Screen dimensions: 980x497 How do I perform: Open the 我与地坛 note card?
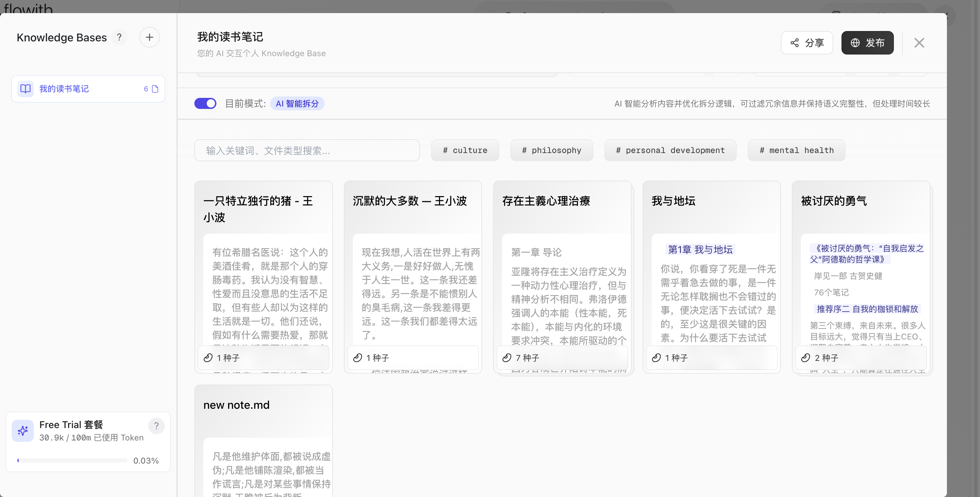pos(711,277)
